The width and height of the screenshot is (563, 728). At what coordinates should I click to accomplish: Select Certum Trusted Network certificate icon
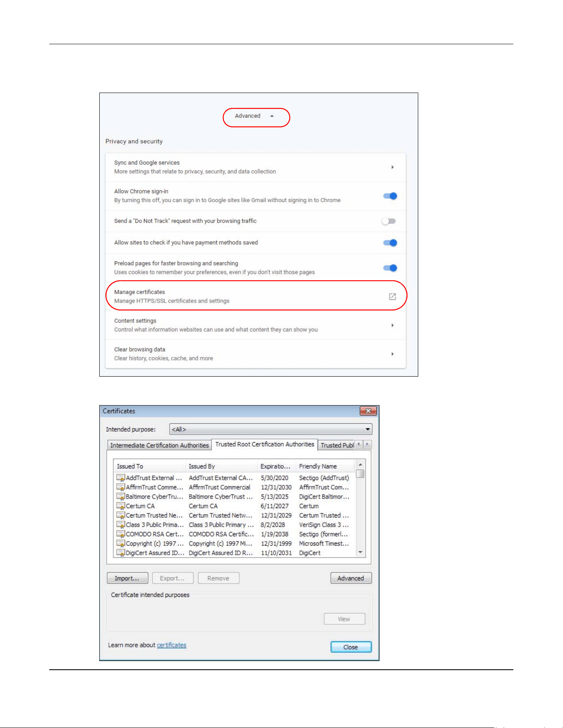pos(121,516)
